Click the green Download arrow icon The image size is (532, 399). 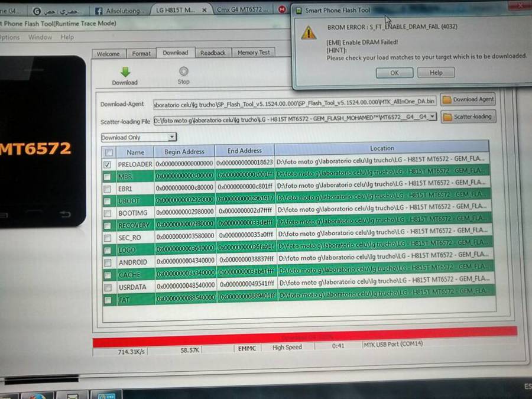click(125, 72)
